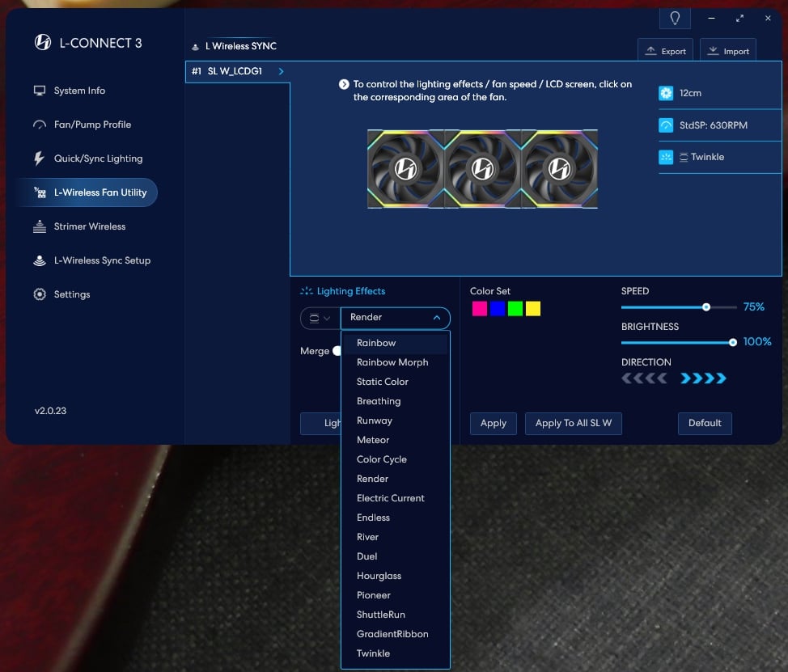788x672 pixels.
Task: Select the magenta color swatch
Action: coord(479,308)
